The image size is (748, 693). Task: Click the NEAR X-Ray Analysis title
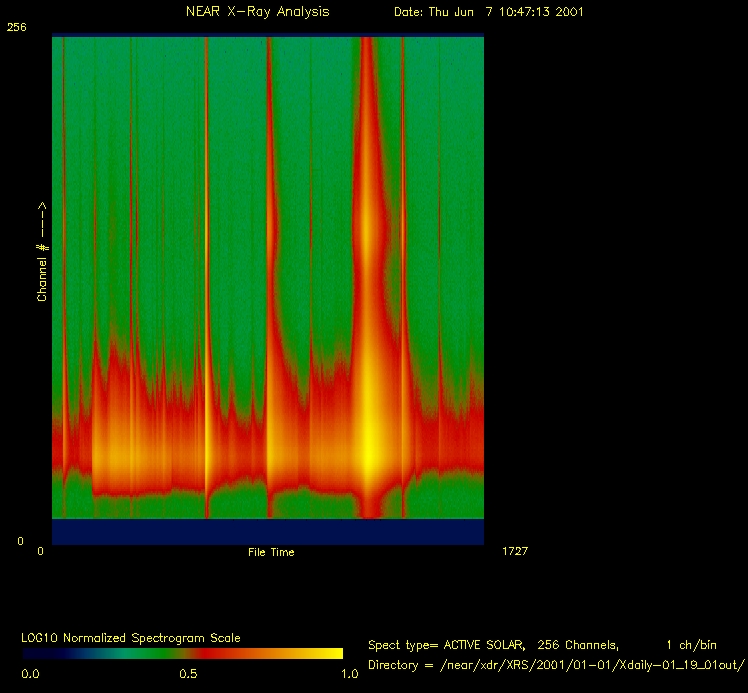point(257,12)
